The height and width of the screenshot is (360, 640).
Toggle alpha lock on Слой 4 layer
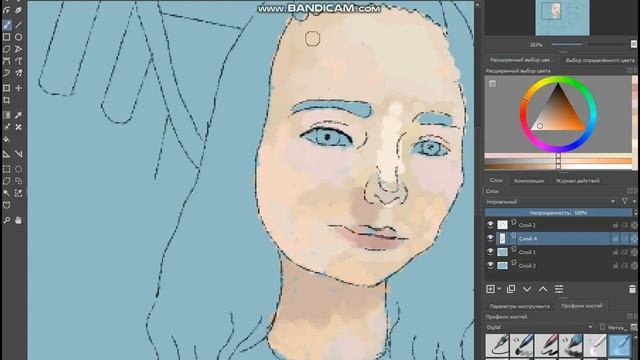(634, 239)
